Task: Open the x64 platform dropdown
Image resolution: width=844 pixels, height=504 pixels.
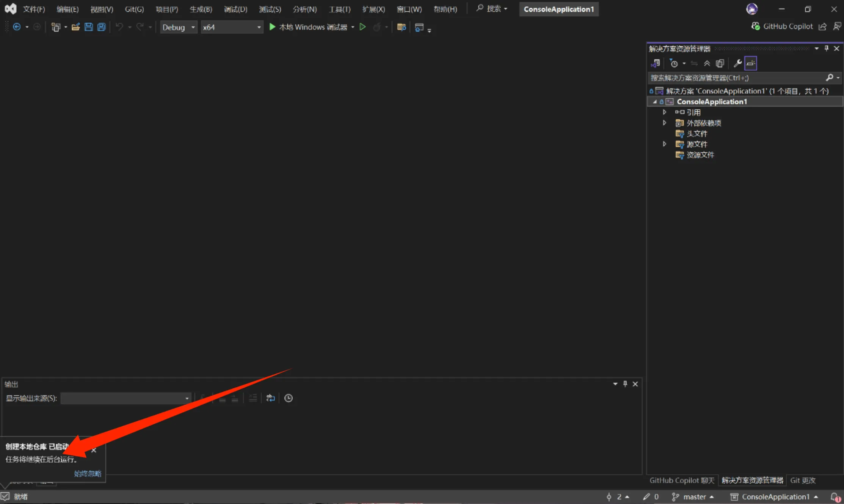Action: point(231,27)
